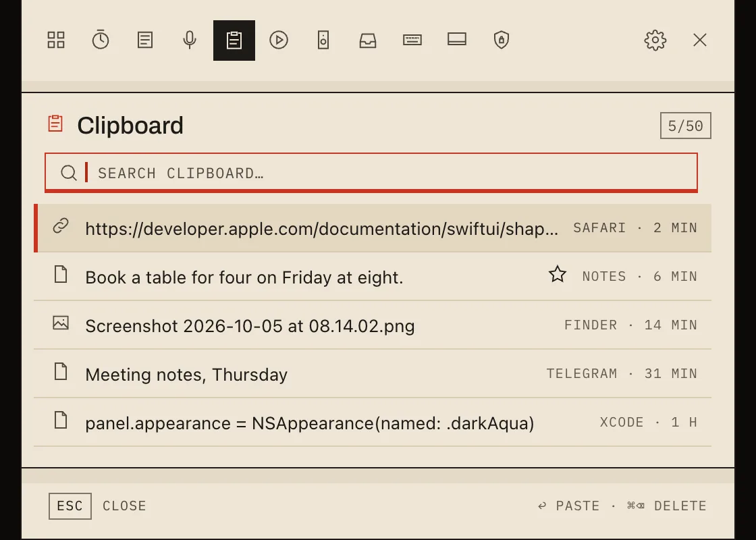
Task: Select "Meeting notes, Thursday" entry
Action: (x=372, y=374)
